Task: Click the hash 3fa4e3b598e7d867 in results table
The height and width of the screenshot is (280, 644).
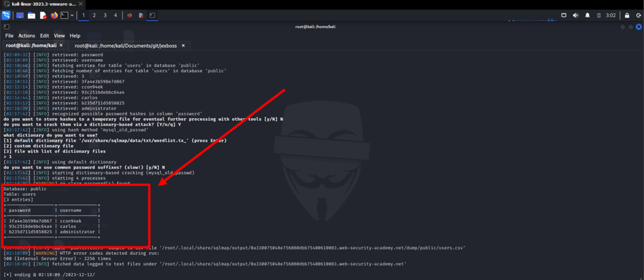Action: point(30,221)
